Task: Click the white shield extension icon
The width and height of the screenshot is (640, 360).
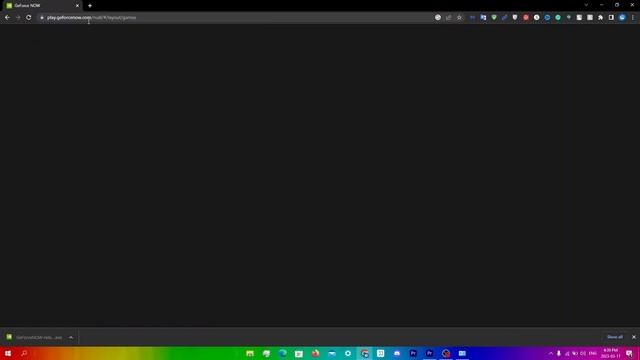Action: click(x=515, y=18)
